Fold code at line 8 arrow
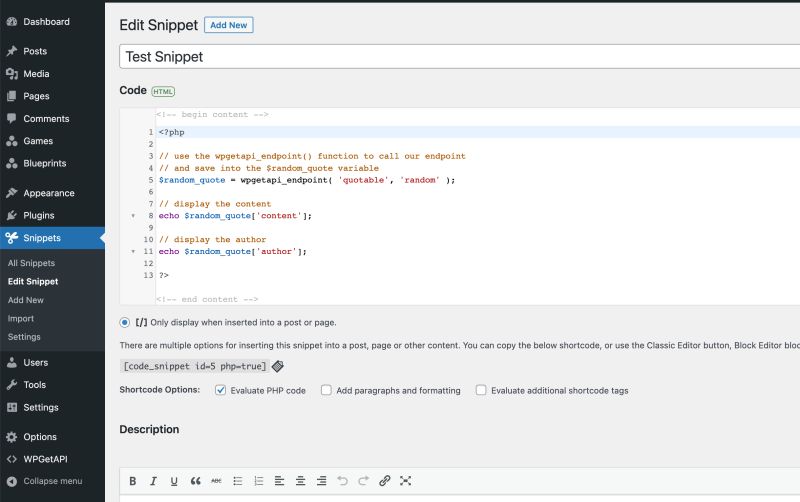 (133, 216)
